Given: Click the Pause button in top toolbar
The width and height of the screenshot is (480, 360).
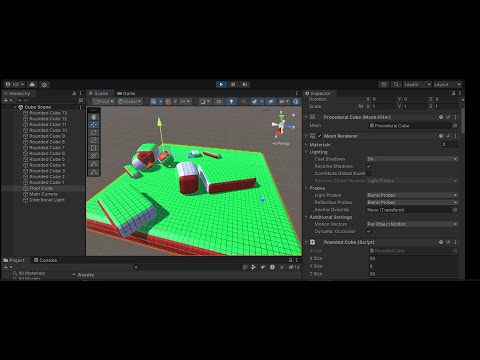Looking at the screenshot, I should (233, 84).
